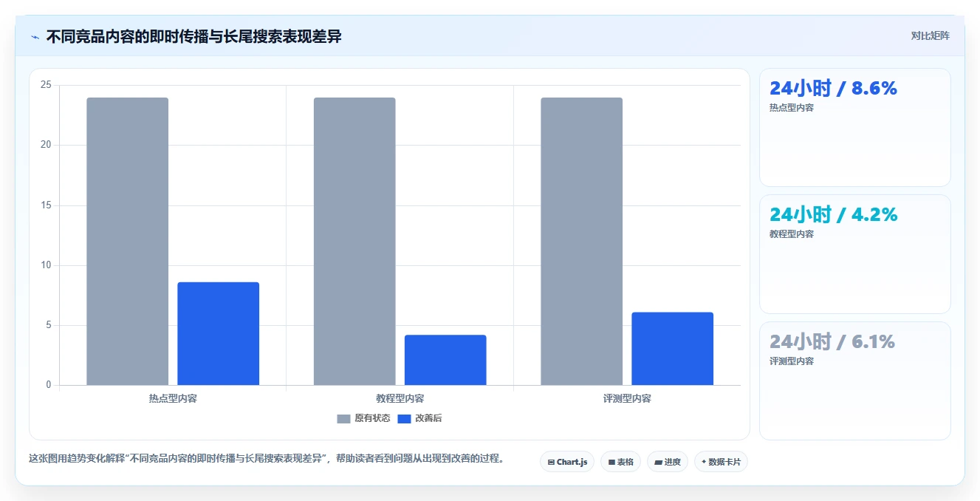
Task: Open the 对比矩阵 label in the header
Action: point(930,35)
